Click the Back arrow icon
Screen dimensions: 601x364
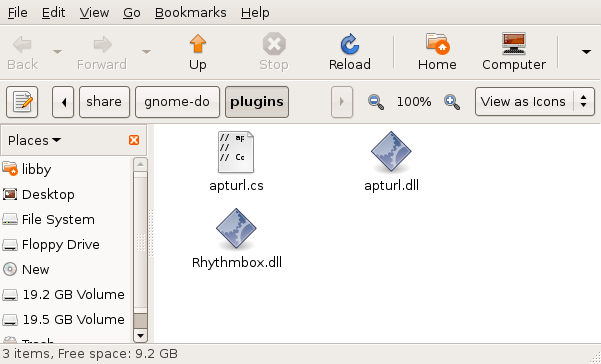click(22, 45)
